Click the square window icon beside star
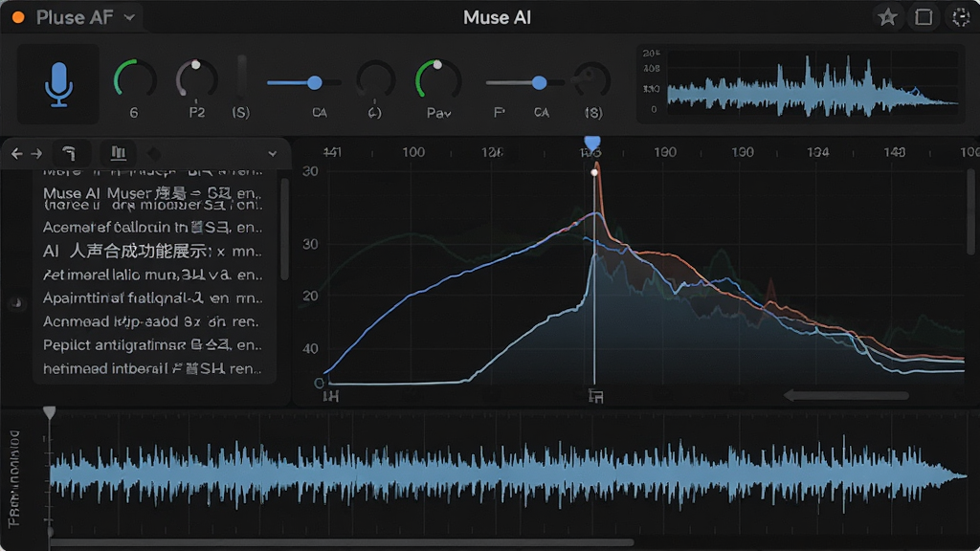 click(924, 17)
